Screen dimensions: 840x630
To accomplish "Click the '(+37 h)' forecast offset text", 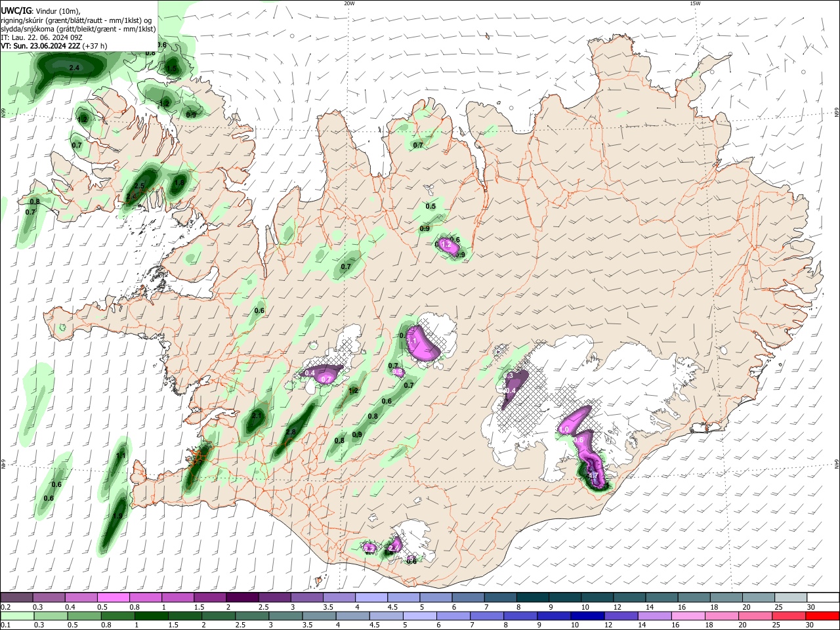I will point(95,46).
